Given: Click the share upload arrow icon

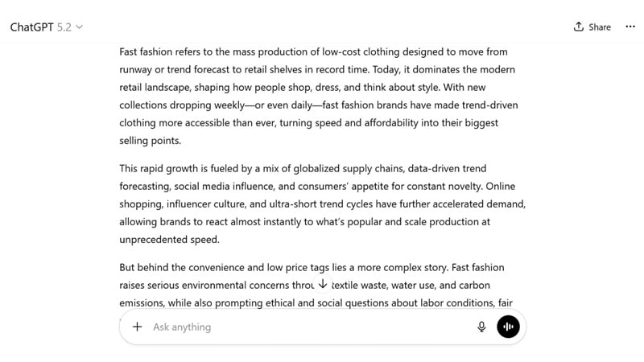Looking at the screenshot, I should pos(579,27).
